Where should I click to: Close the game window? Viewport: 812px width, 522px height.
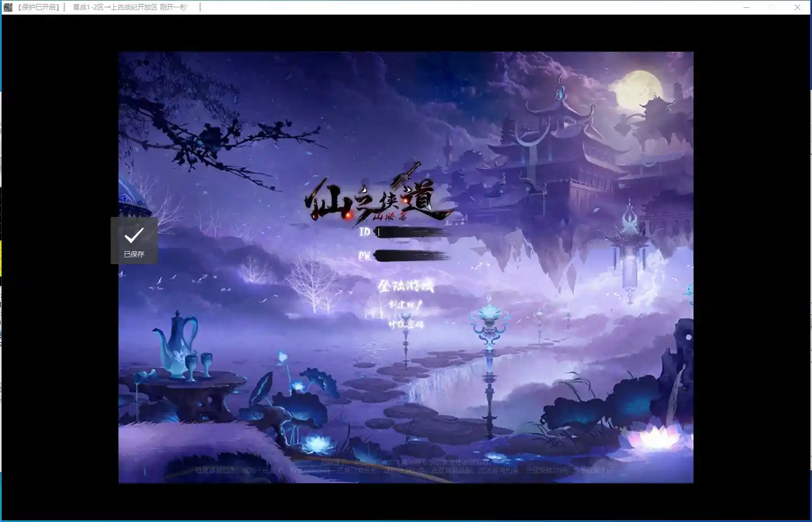pyautogui.click(x=797, y=7)
